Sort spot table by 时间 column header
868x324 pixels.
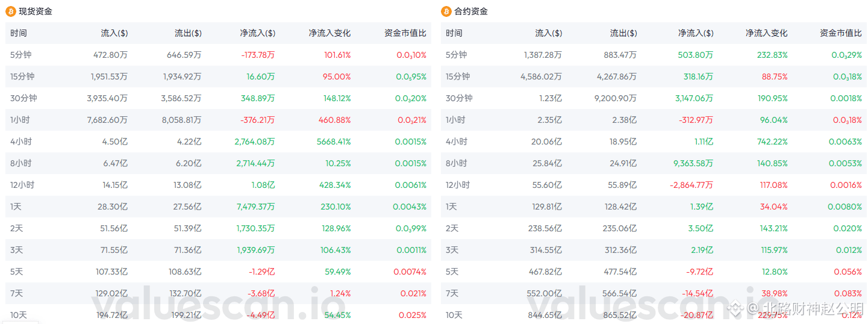coord(19,33)
